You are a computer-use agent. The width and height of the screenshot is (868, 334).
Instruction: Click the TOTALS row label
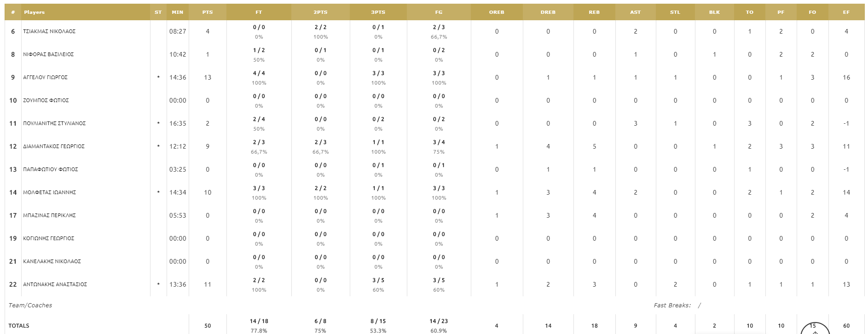point(19,326)
